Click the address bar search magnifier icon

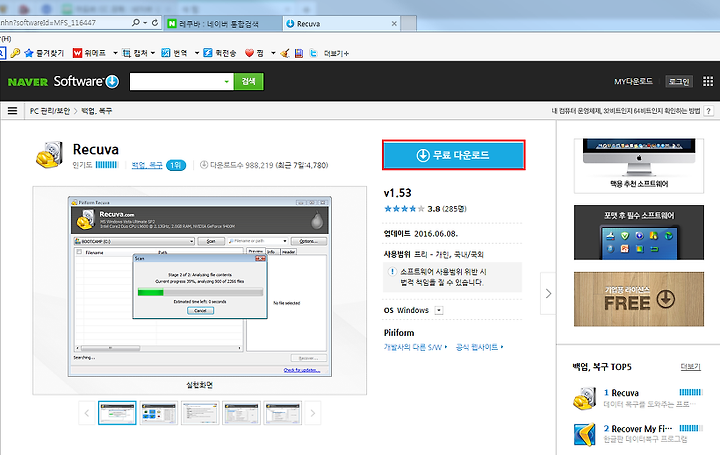pyautogui.click(x=135, y=22)
